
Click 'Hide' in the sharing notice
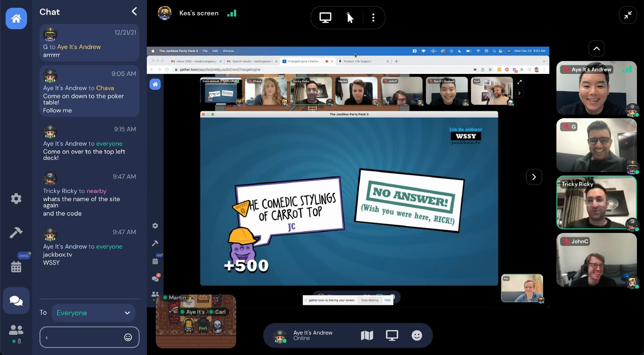tap(388, 300)
